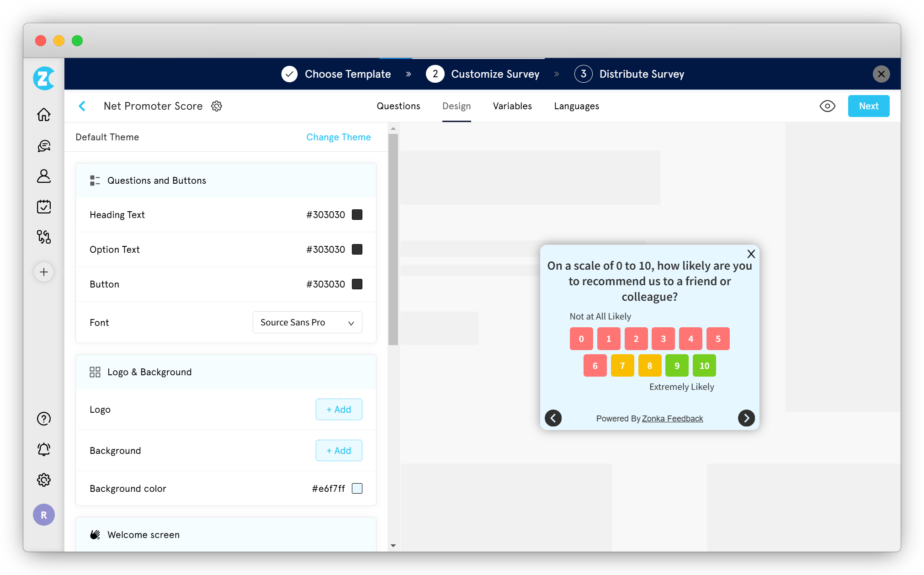Open the Languages tab
This screenshot has width=924, height=575.
576,106
